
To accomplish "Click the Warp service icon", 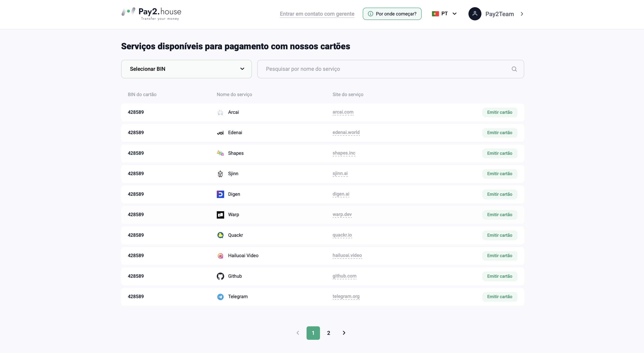I will tap(220, 215).
